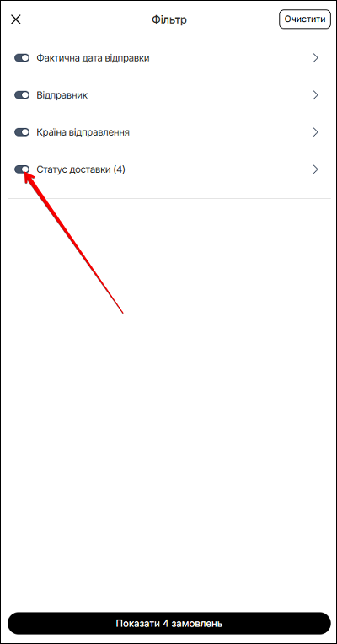Choose the Відправник filter label

pyautogui.click(x=62, y=95)
